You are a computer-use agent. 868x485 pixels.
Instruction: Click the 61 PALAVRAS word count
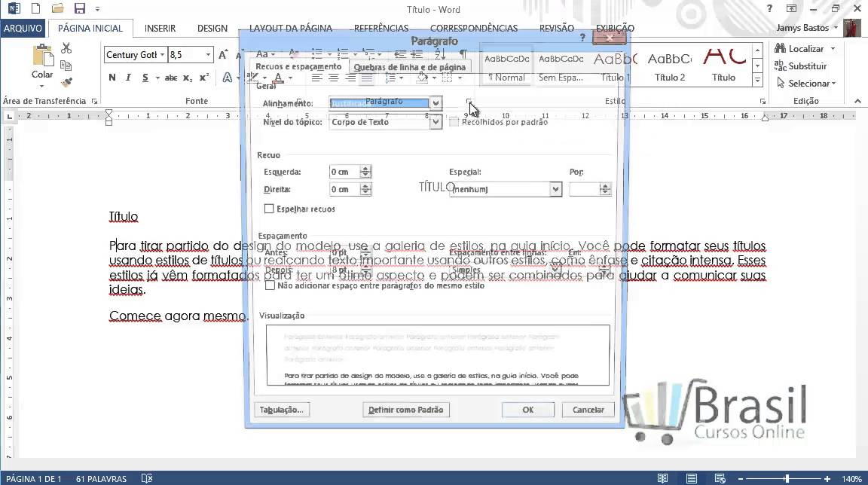[101, 479]
